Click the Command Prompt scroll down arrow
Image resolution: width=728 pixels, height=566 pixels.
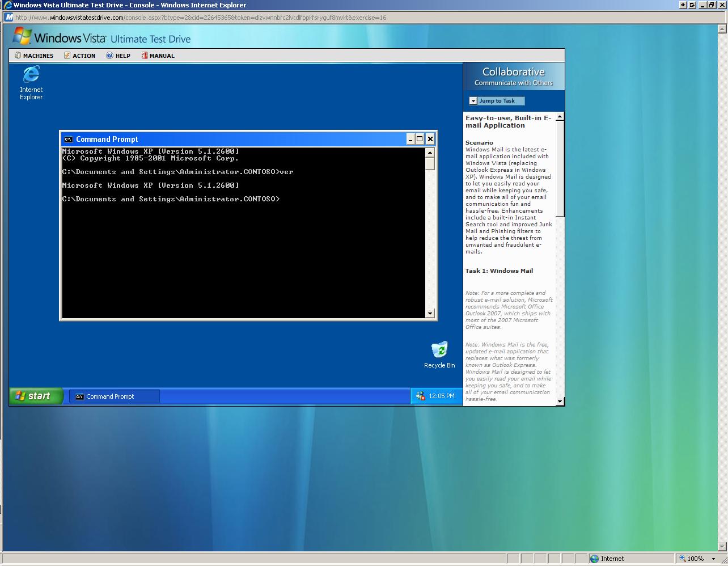tap(430, 313)
